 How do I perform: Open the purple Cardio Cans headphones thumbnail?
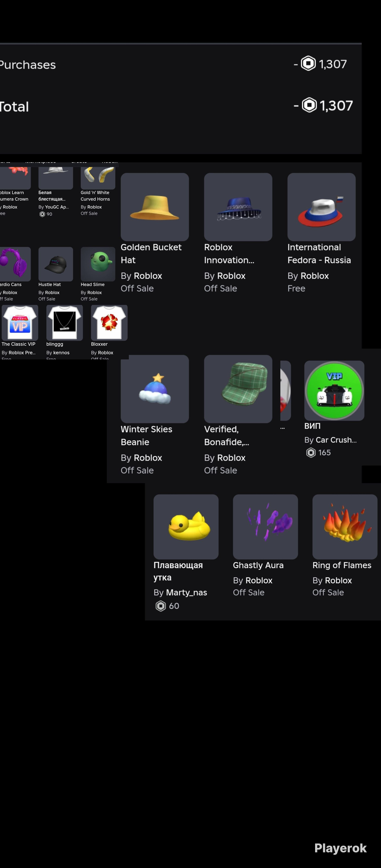pyautogui.click(x=15, y=264)
